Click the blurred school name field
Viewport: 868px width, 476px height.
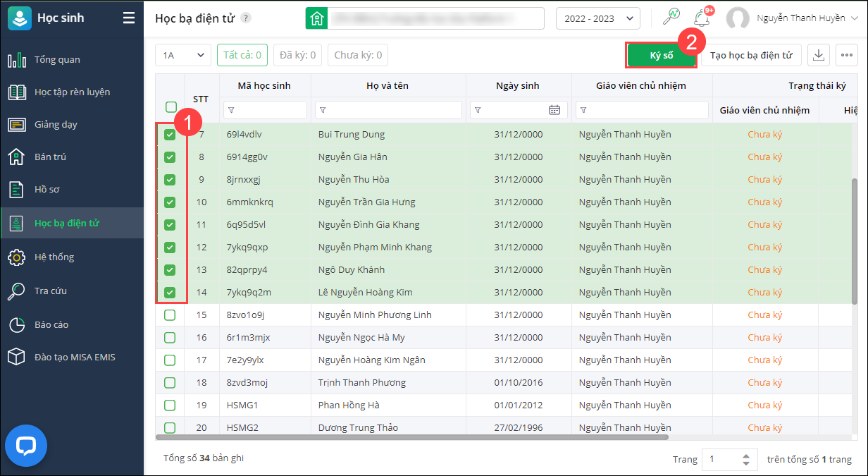click(435, 18)
